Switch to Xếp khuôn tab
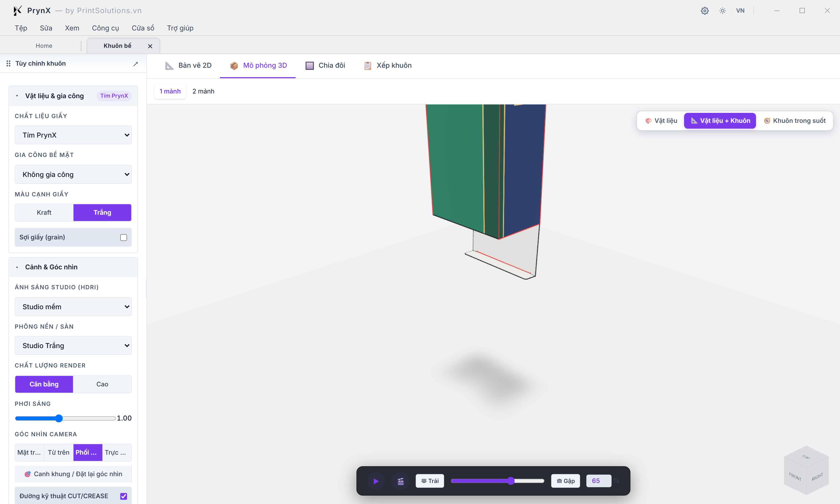The height and width of the screenshot is (504, 840). [387, 66]
